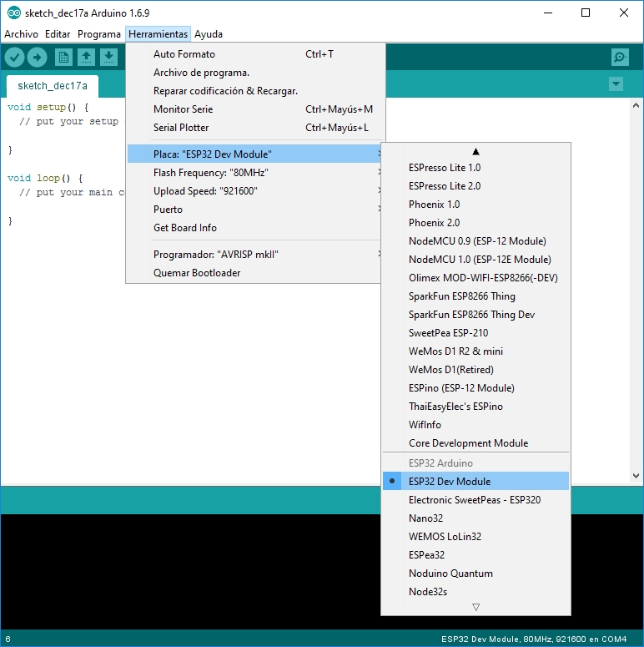
Task: Choose Olimex MOD-WIFI-ESP8266(-DEV) board
Action: (x=475, y=278)
